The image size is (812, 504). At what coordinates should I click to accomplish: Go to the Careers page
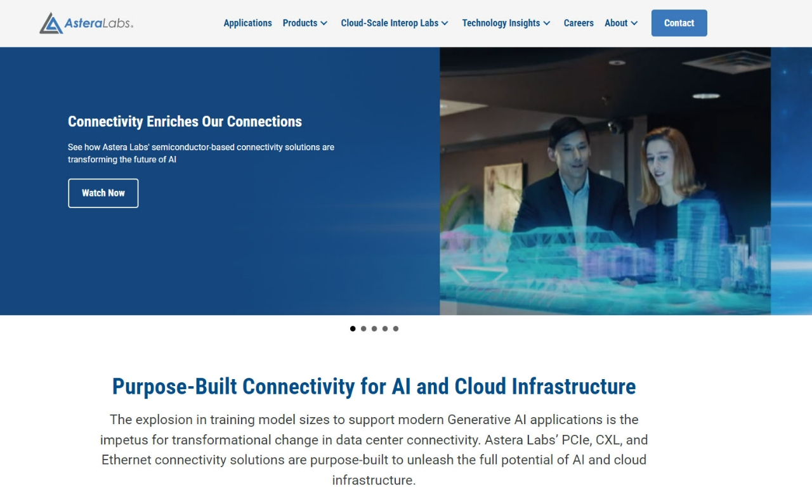point(579,23)
